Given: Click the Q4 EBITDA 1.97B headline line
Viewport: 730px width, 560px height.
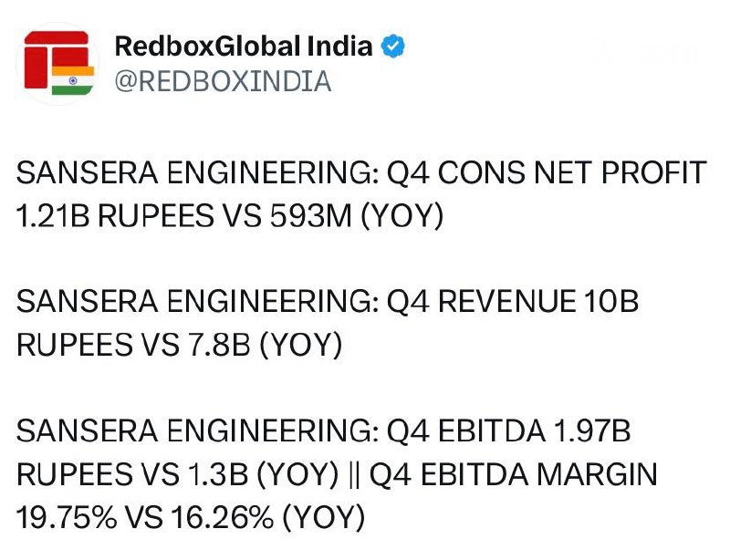Looking at the screenshot, I should point(324,430).
